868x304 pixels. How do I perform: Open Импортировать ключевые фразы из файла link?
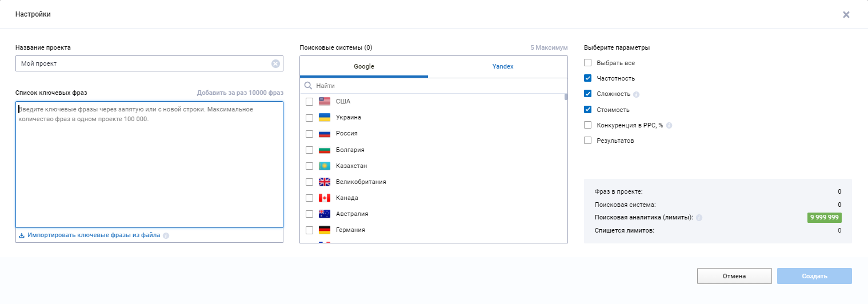tap(94, 235)
